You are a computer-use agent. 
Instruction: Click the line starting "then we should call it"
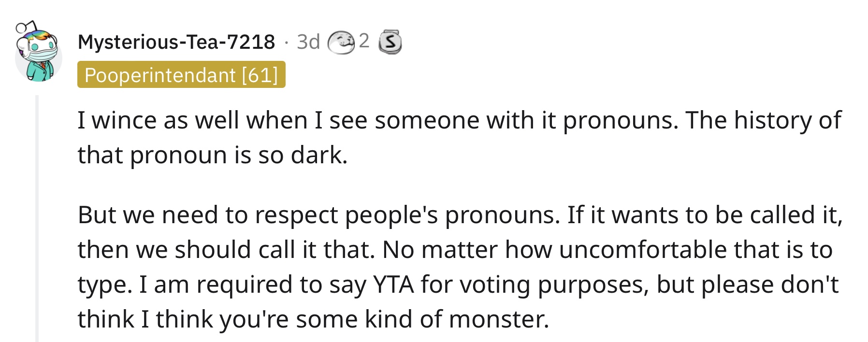click(455, 250)
